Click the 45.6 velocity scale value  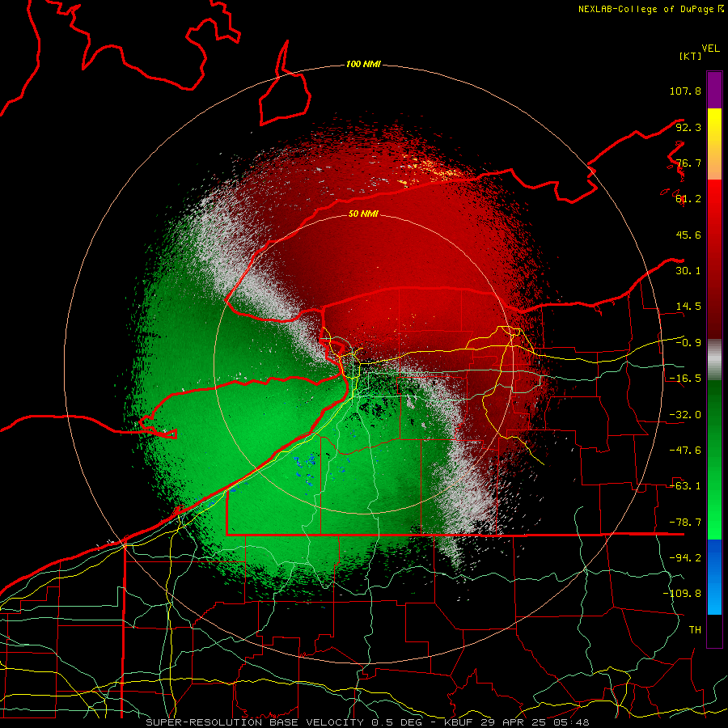point(688,235)
